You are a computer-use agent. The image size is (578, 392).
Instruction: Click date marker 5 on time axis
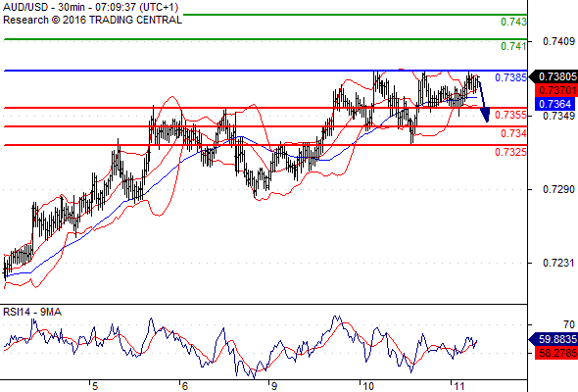(95, 386)
